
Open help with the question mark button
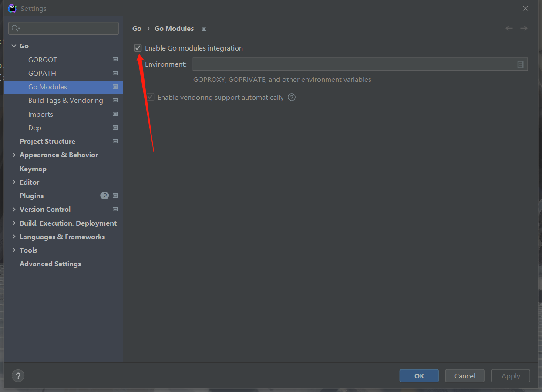tap(18, 376)
